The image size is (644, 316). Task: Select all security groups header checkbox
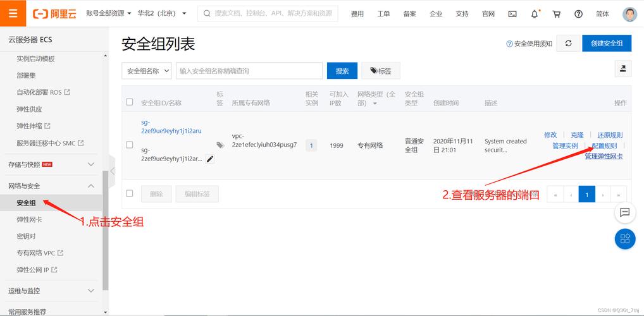pyautogui.click(x=130, y=102)
